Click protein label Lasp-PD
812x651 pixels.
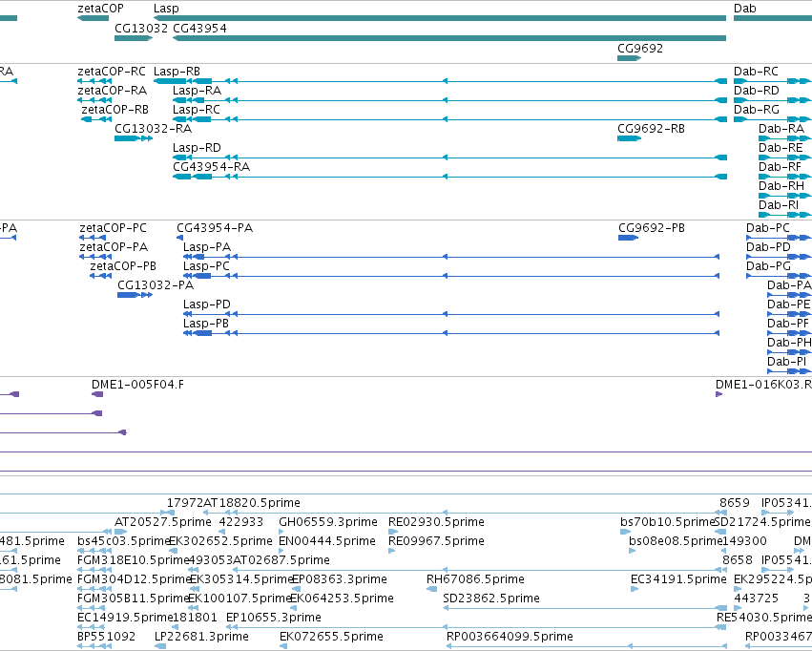[x=207, y=305]
